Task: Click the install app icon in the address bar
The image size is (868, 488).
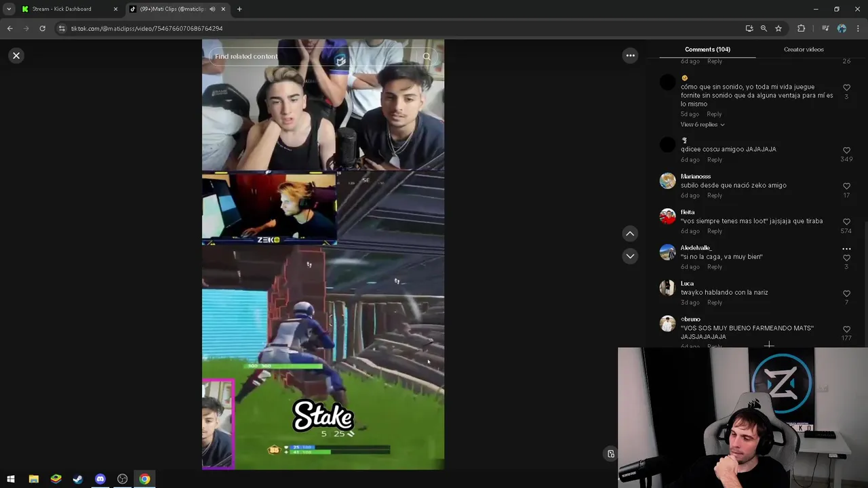Action: point(749,28)
